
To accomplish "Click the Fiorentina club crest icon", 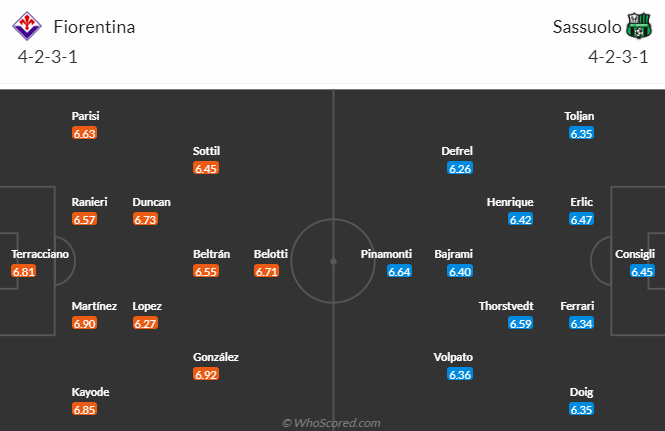I will pos(33,26).
